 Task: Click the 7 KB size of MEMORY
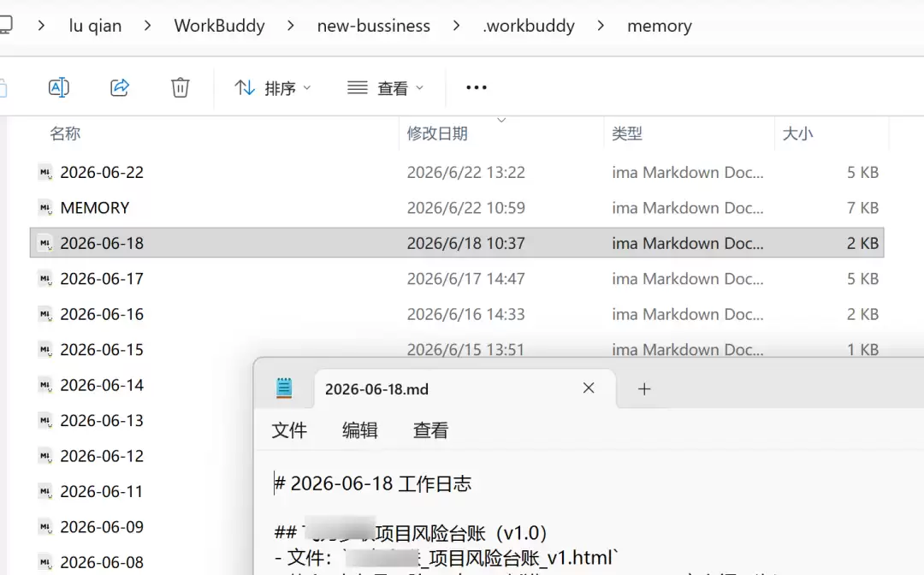click(862, 208)
